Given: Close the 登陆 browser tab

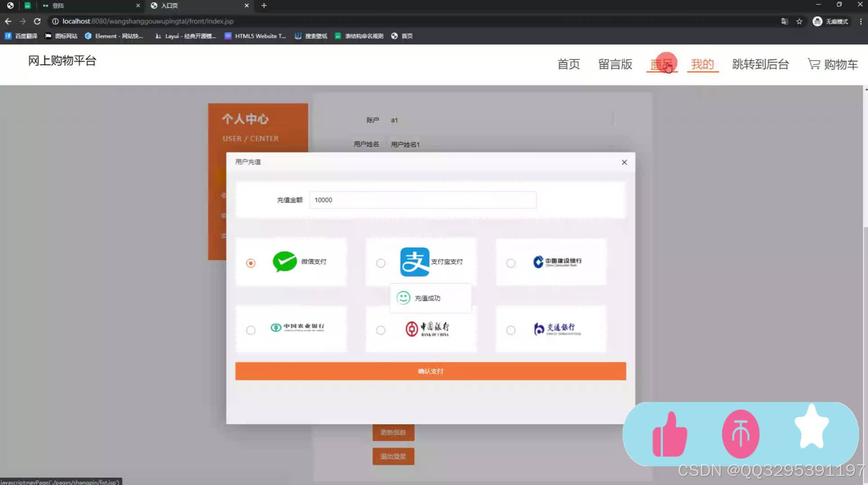Looking at the screenshot, I should 138,5.
